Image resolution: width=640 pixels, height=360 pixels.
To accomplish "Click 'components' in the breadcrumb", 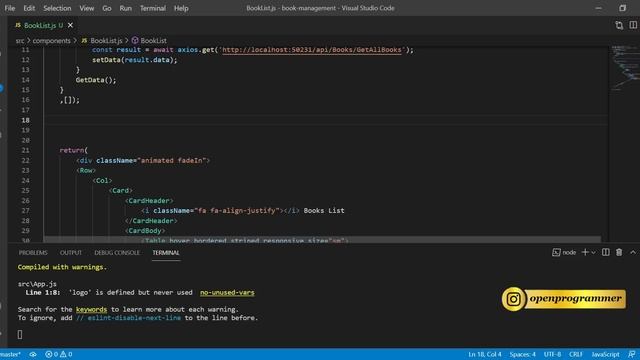I will [51, 40].
